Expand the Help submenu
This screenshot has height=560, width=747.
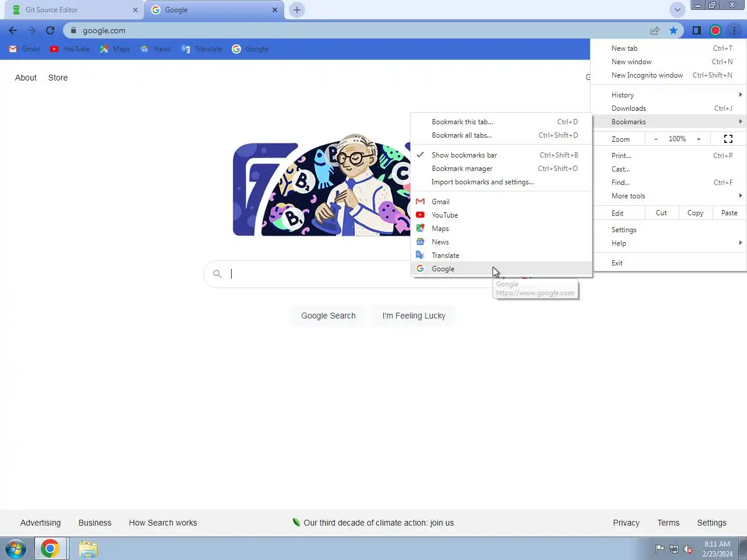pos(669,243)
